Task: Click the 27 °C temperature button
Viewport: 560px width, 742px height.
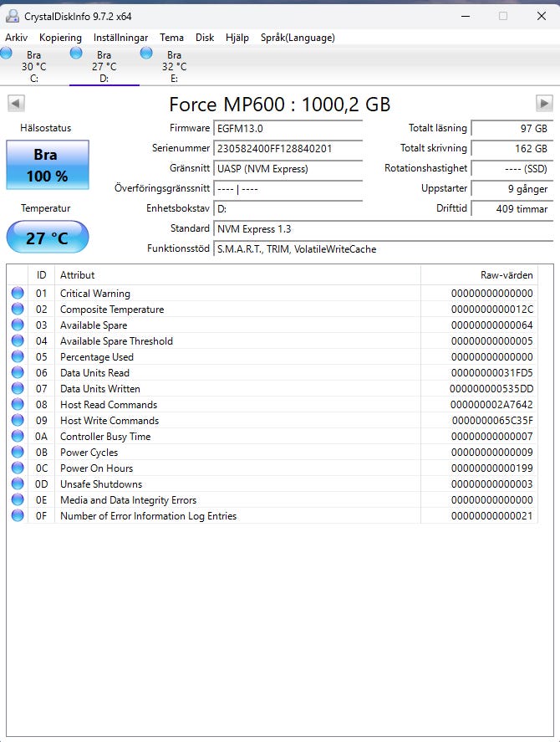Action: [47, 238]
